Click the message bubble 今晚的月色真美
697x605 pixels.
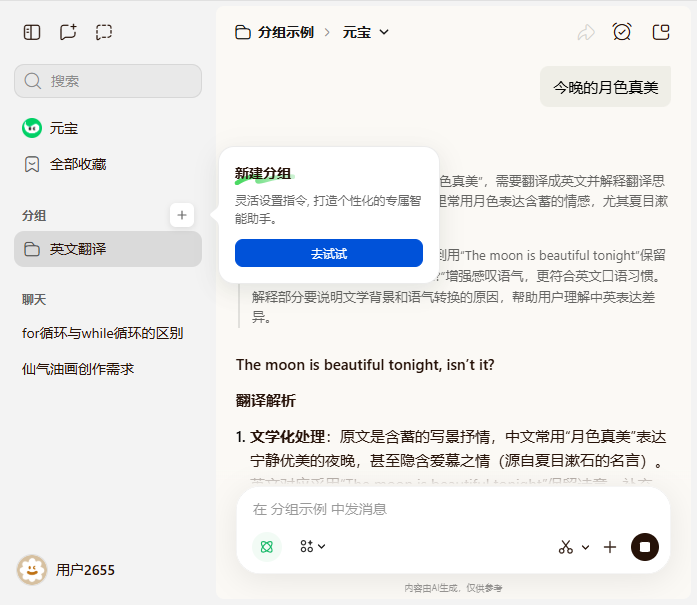605,87
